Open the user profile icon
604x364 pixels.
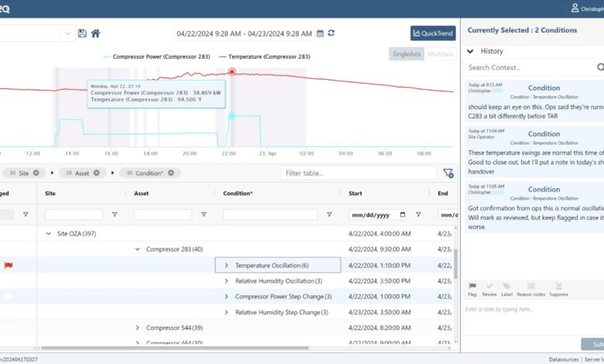(575, 8)
